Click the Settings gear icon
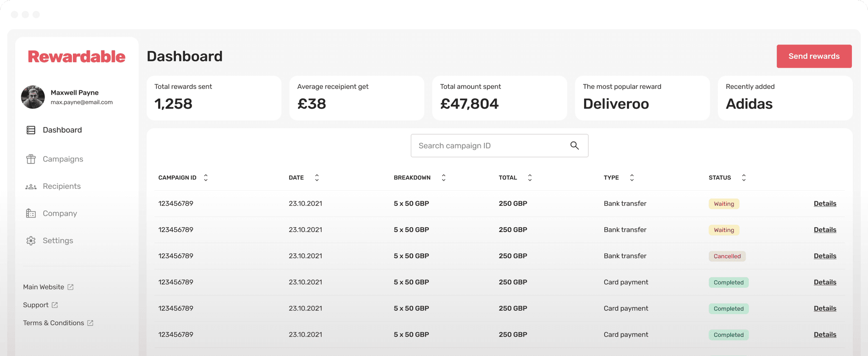The height and width of the screenshot is (356, 868). click(x=31, y=240)
